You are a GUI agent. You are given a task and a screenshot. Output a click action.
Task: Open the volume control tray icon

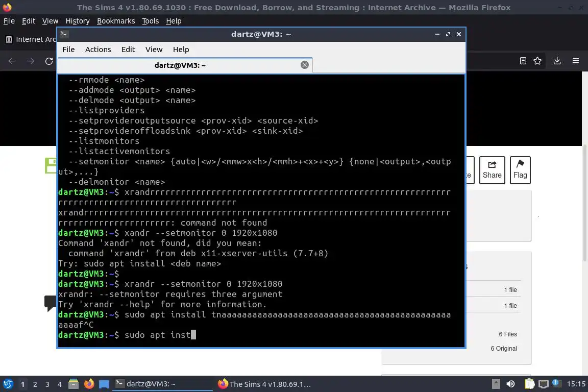[x=510, y=384]
